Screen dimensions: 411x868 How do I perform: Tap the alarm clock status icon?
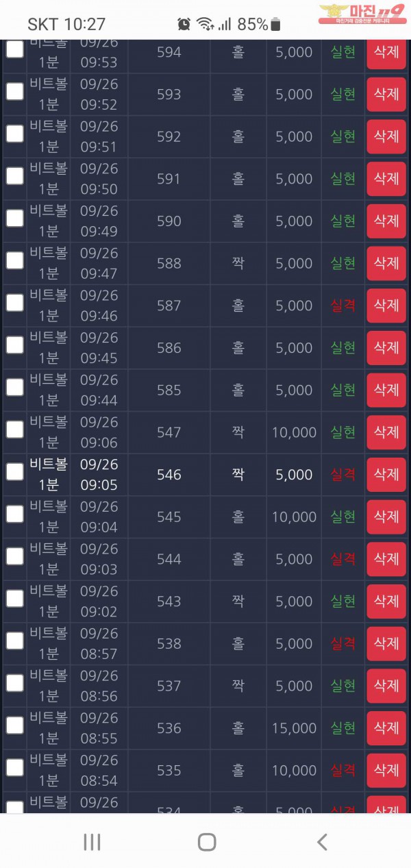coord(184,25)
